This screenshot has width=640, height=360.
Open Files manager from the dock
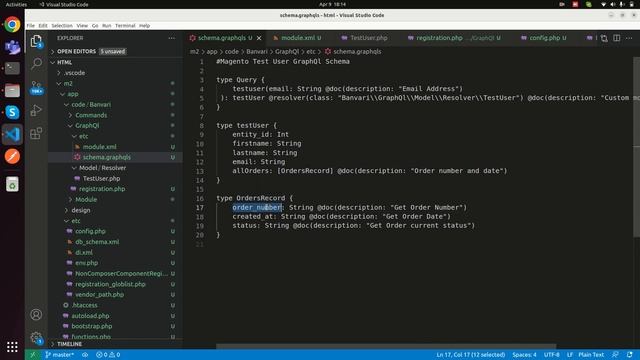(12, 90)
